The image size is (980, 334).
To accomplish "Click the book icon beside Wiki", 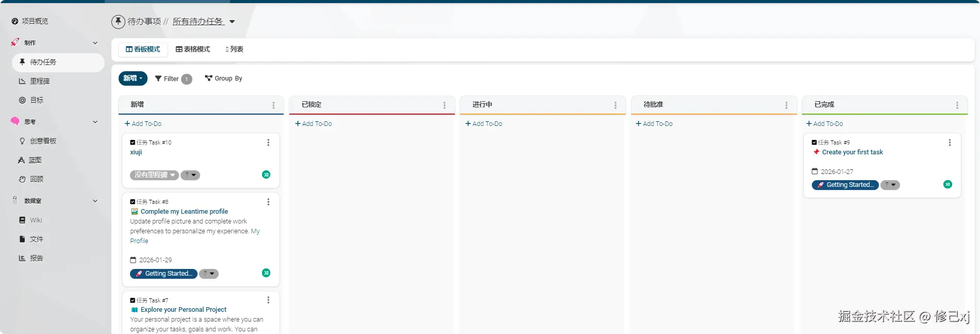I will [22, 220].
